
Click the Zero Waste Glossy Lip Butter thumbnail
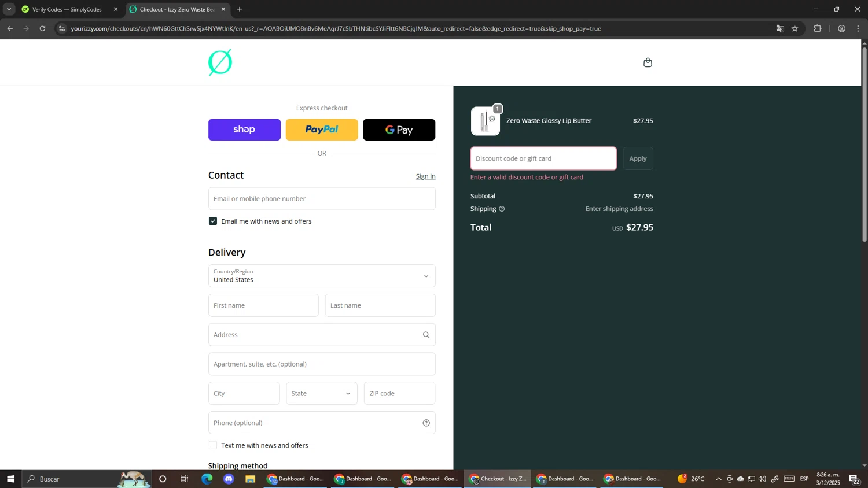point(486,121)
